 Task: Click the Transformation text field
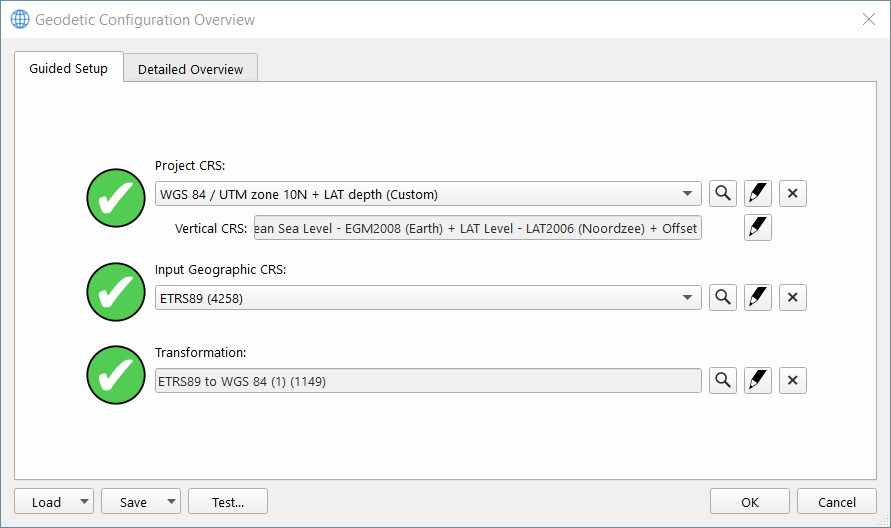click(x=427, y=381)
